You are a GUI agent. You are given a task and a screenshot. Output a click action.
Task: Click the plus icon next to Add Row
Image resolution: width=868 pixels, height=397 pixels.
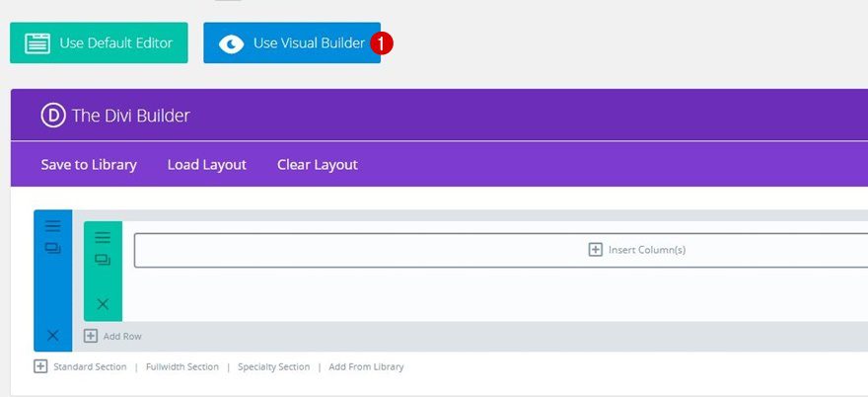tap(91, 336)
